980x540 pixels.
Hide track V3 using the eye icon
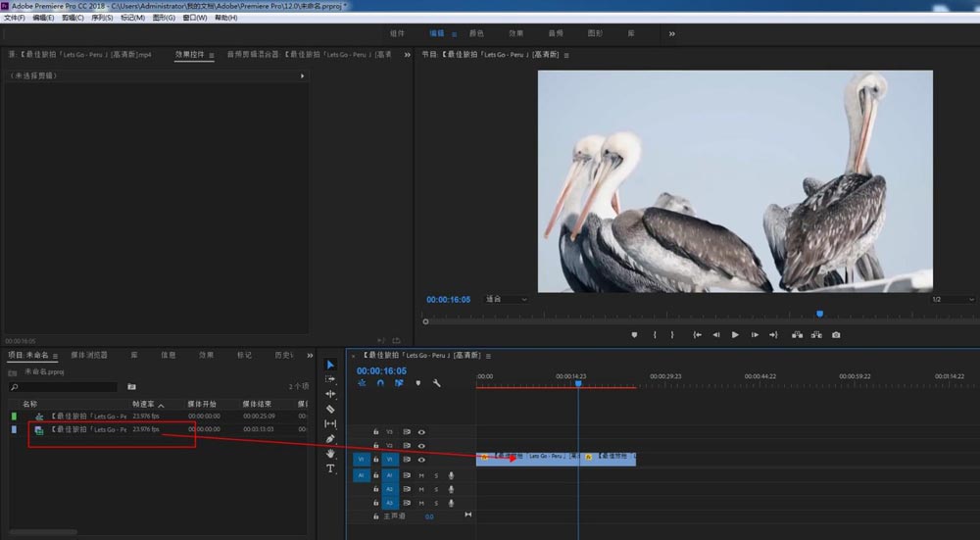(421, 431)
